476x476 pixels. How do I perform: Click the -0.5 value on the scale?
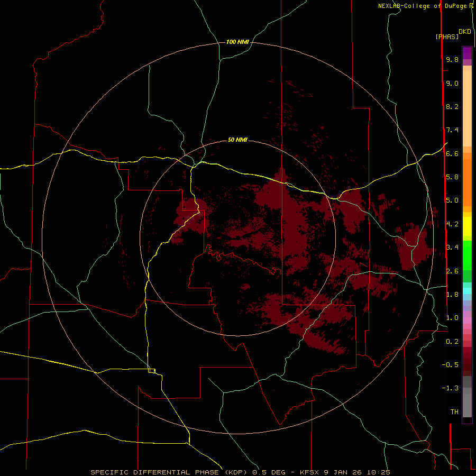450,364
